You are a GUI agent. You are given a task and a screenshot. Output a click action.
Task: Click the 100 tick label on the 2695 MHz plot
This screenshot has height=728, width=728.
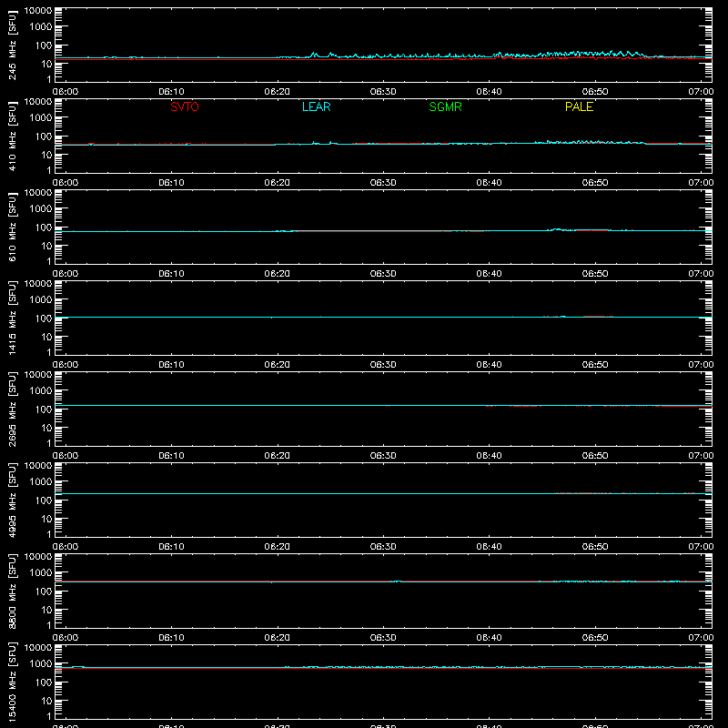(x=44, y=409)
